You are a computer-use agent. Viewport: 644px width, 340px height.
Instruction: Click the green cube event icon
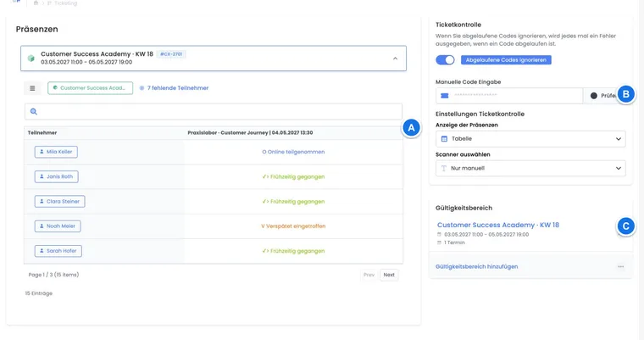tap(31, 59)
